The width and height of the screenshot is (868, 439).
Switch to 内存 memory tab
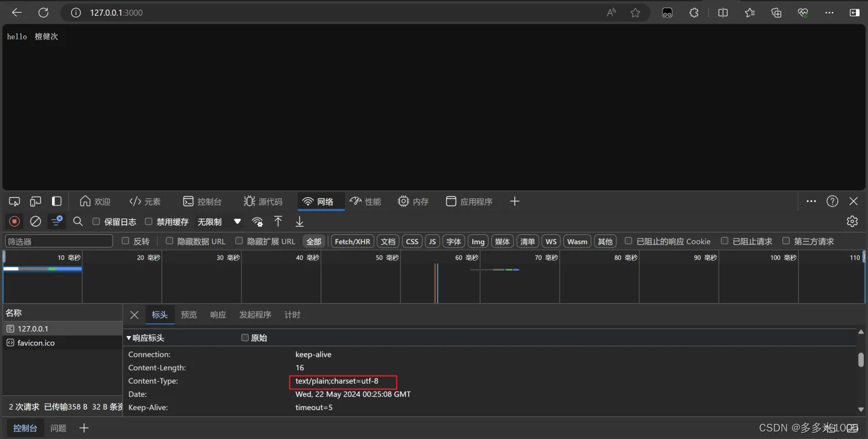tap(413, 201)
